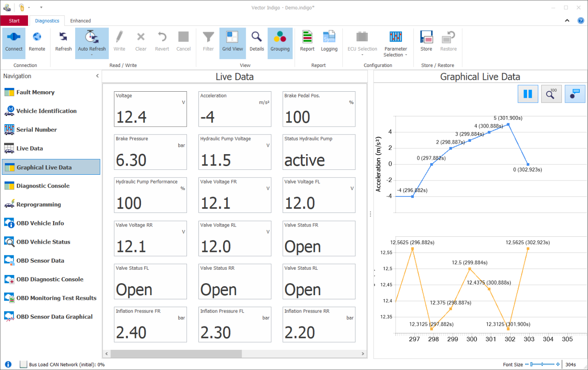This screenshot has width=588, height=370.
Task: Pause the graphical live data
Action: [528, 94]
